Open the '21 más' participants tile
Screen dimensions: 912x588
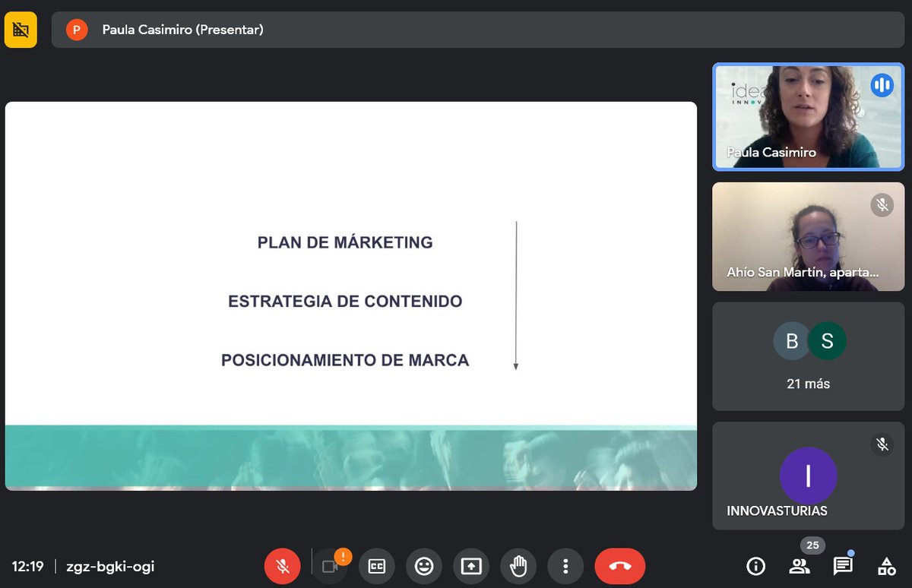click(808, 356)
